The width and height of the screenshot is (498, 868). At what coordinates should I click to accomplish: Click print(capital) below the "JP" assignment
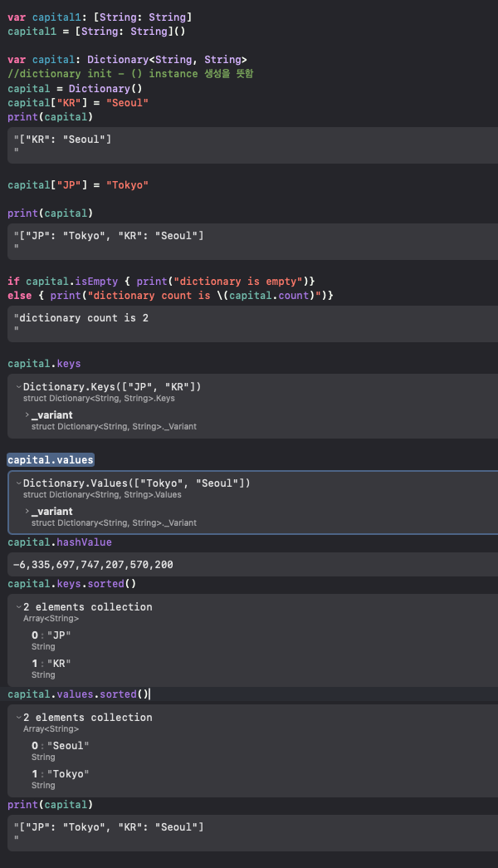coord(51,213)
